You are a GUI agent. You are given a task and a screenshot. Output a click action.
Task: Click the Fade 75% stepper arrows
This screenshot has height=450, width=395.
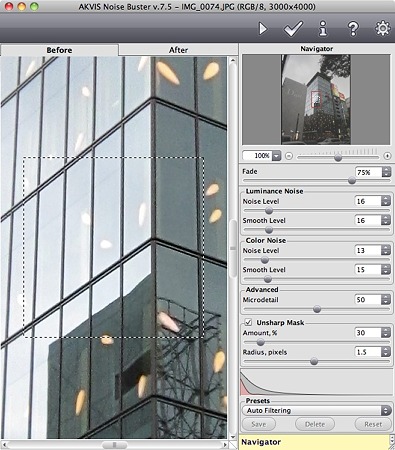point(386,172)
